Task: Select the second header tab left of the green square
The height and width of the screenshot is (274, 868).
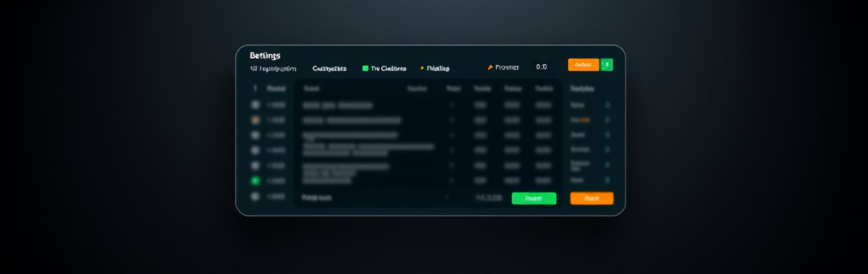Action: [x=329, y=68]
